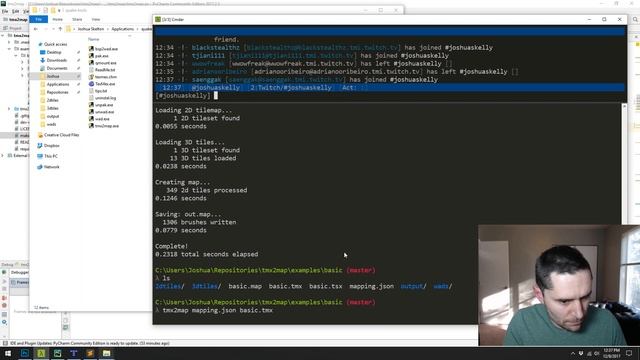This screenshot has height=360, width=640.
Task: Select wad.exe file in the list
Action: click(102, 119)
